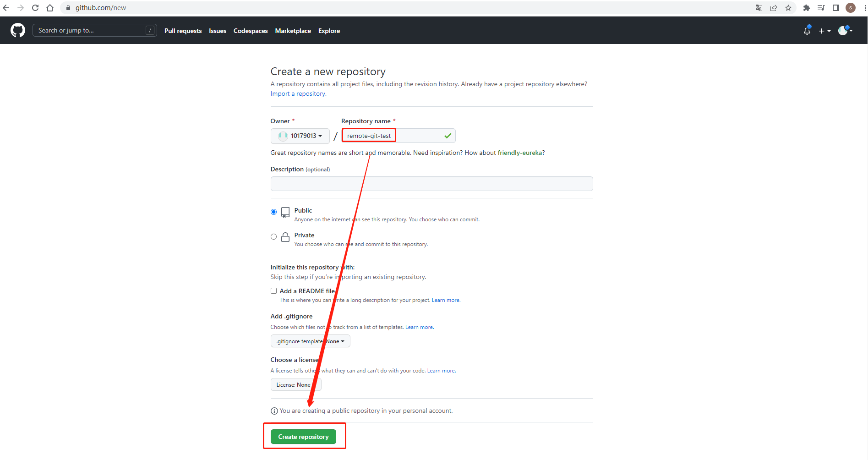Open Marketplace in the top nav

[293, 31]
